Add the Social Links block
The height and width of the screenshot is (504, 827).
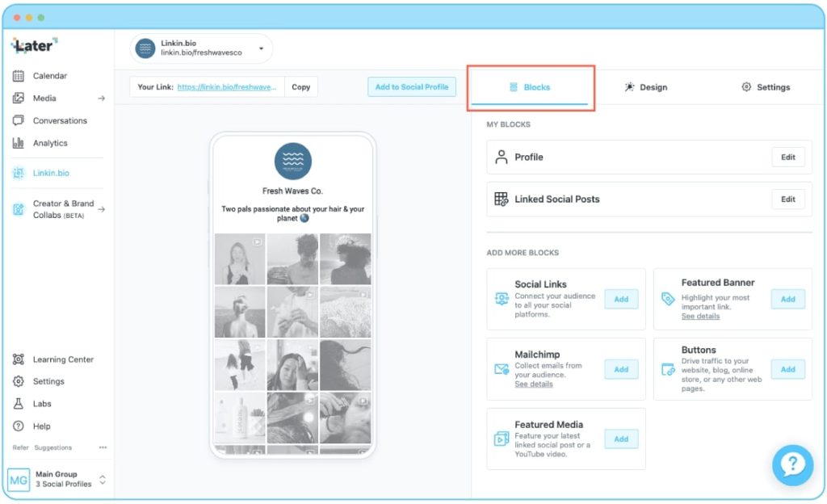(621, 299)
